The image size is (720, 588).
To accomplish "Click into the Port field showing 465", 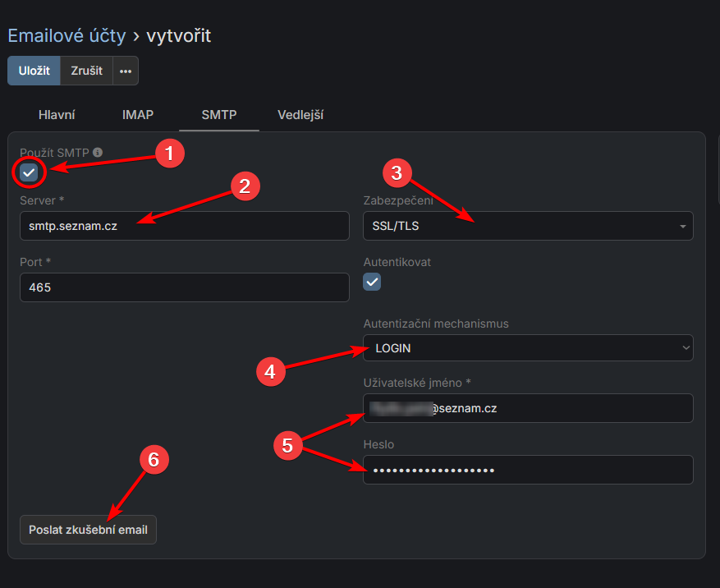I will pos(185,287).
